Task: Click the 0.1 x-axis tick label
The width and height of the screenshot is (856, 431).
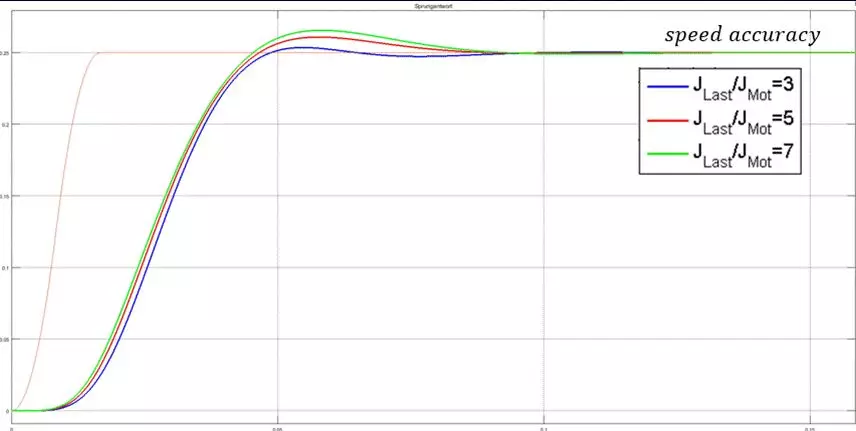Action: click(x=543, y=428)
